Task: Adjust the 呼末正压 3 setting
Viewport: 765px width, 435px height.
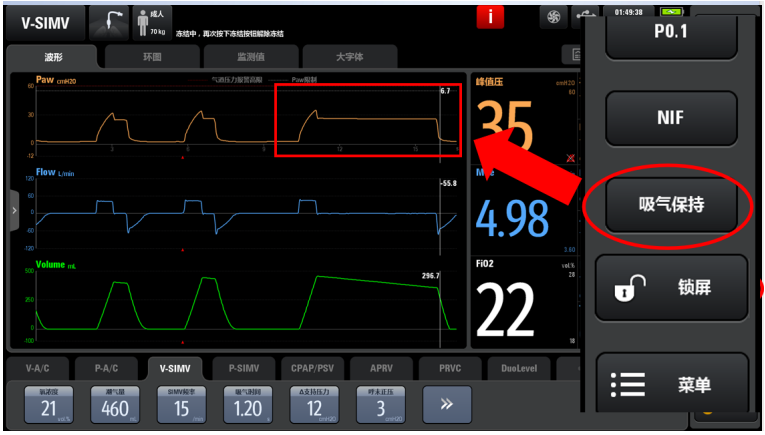Action: coord(381,405)
